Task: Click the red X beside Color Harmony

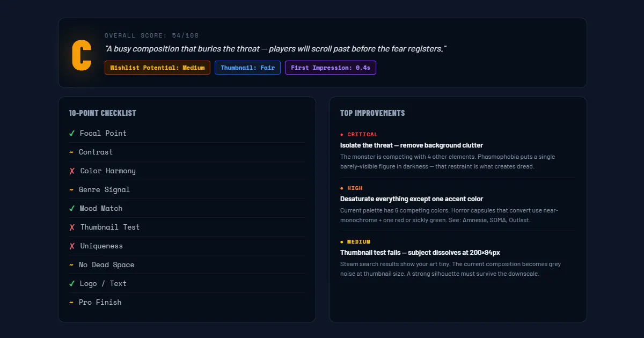Action: pyautogui.click(x=72, y=171)
